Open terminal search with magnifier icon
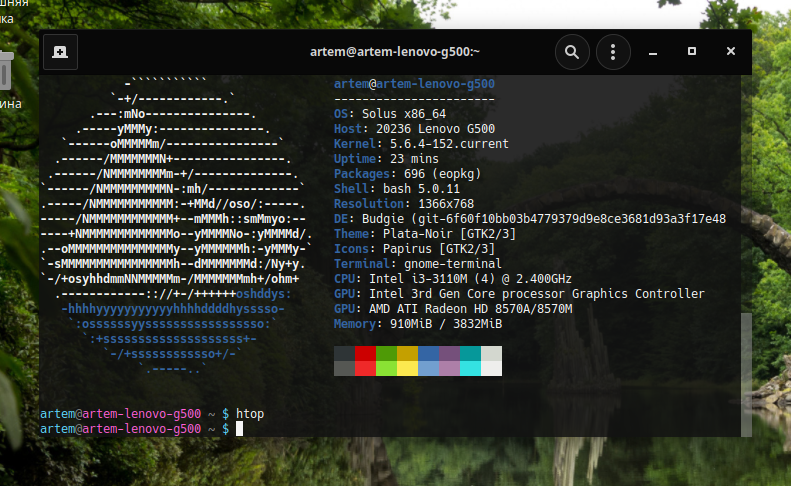Image resolution: width=791 pixels, height=486 pixels. pos(572,52)
